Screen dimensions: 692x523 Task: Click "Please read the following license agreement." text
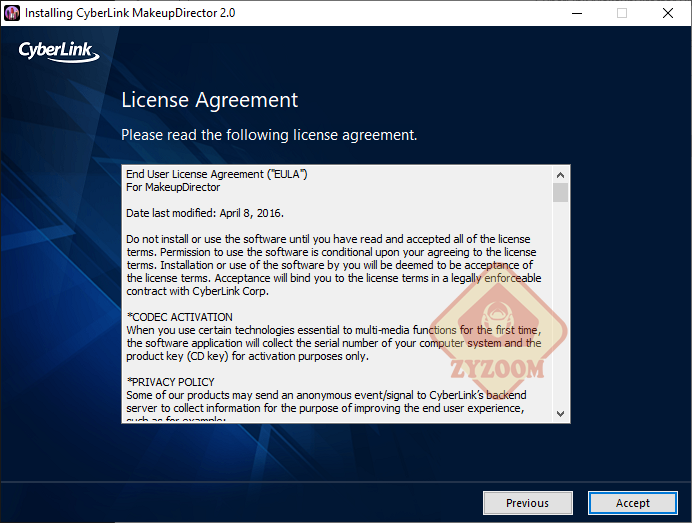coord(269,135)
